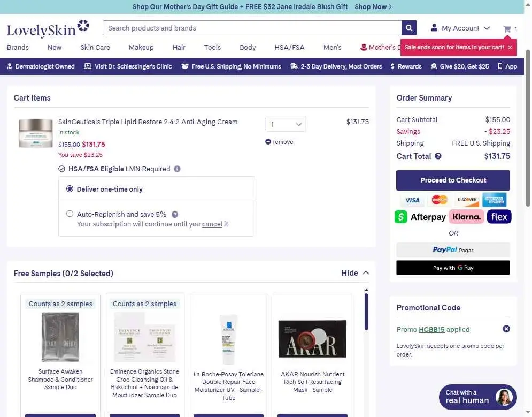Click the Surface Awaken sample image
This screenshot has width=532, height=417.
(60, 337)
